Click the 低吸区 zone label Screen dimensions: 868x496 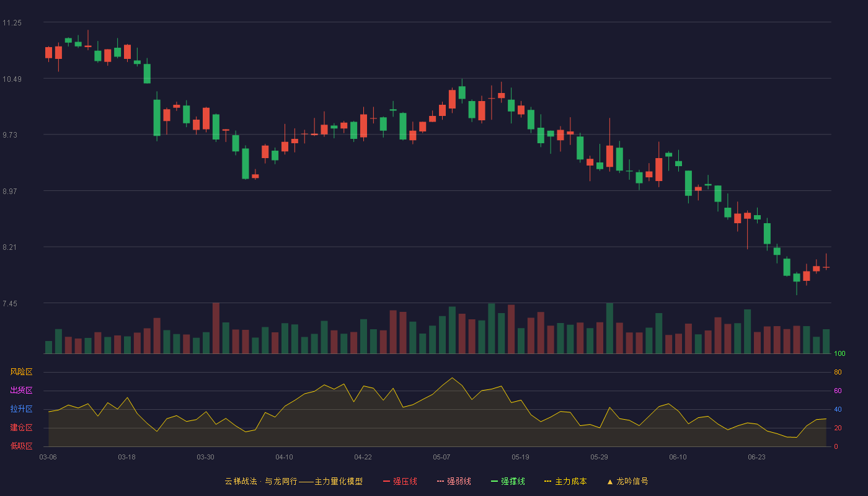21,446
